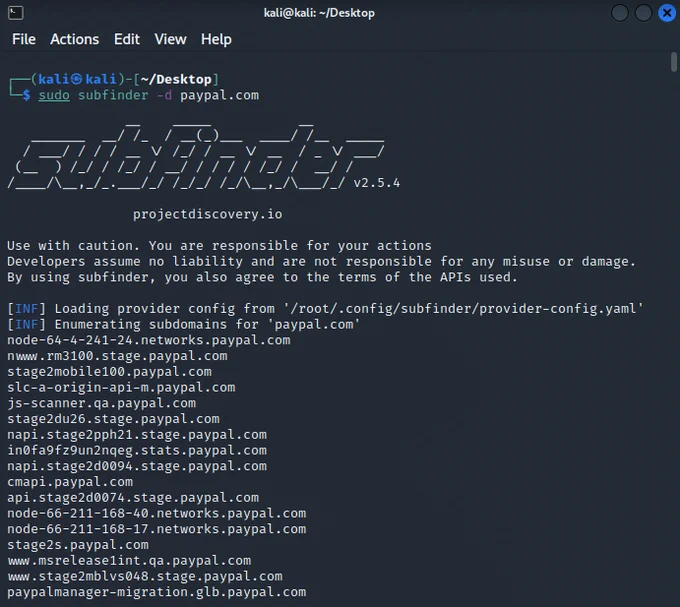
Task: Click the 'Developers assume no liability' line
Action: pyautogui.click(x=321, y=261)
